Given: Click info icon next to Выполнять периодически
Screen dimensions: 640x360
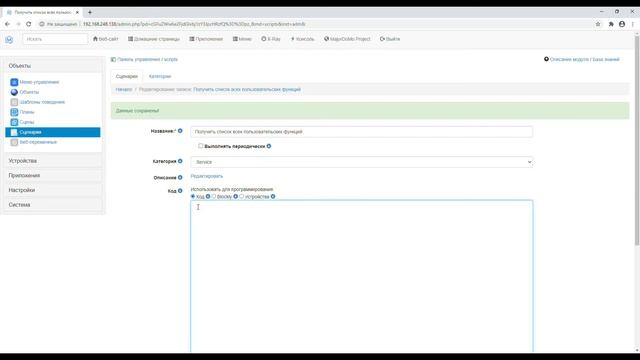Looking at the screenshot, I should (269, 146).
